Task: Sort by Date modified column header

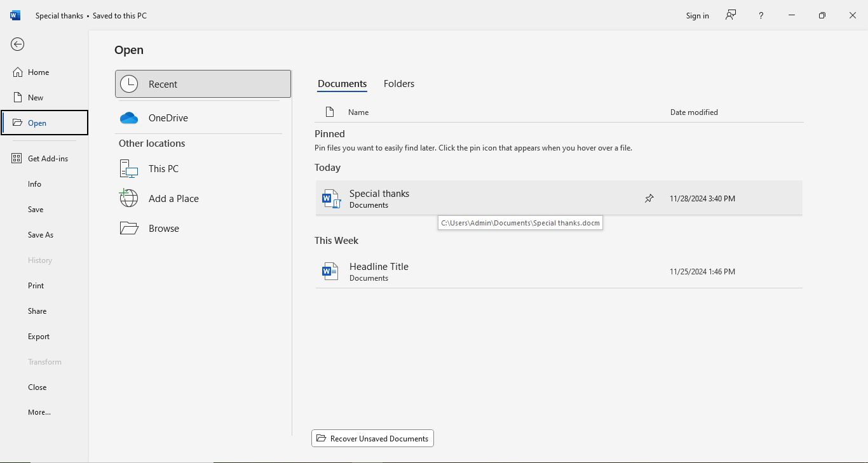Action: coord(694,112)
